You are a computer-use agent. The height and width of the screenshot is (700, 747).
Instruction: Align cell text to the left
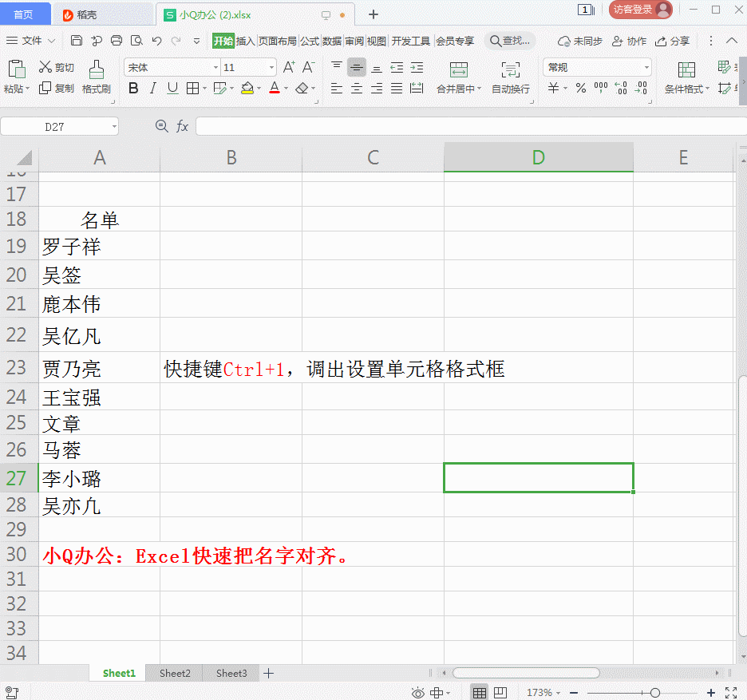pyautogui.click(x=336, y=88)
